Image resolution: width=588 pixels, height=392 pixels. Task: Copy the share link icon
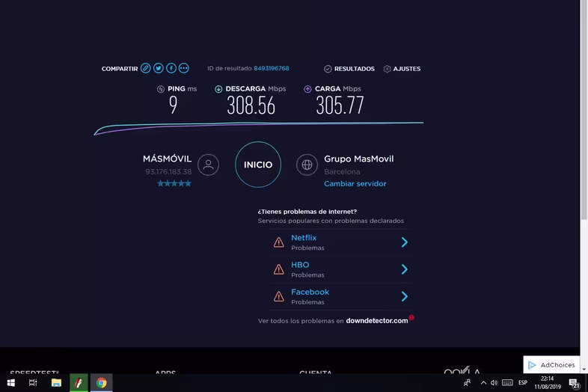145,68
